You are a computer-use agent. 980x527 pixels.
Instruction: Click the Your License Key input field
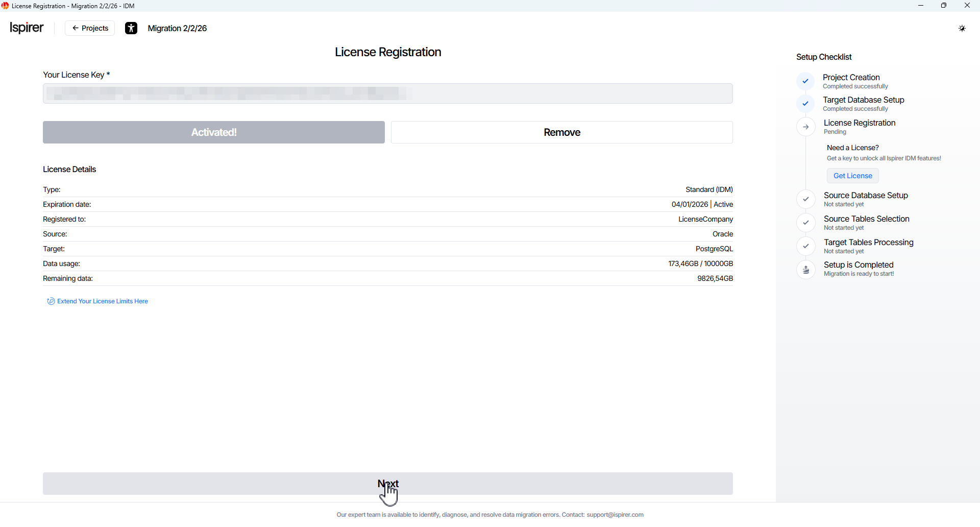click(x=387, y=93)
